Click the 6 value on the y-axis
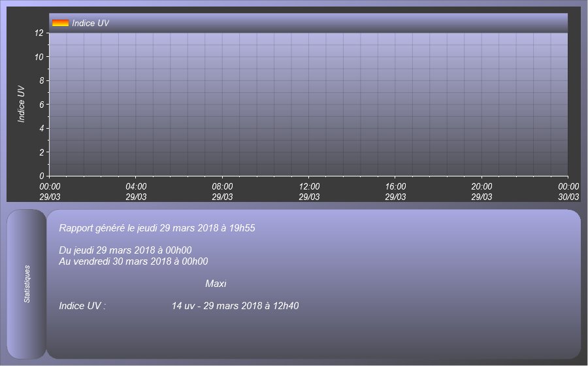 coord(42,105)
